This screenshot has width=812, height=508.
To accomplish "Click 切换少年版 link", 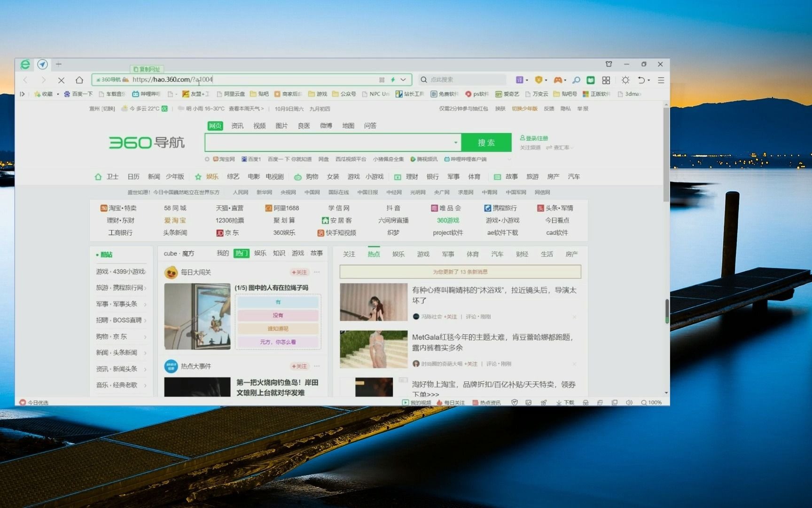I will [524, 109].
